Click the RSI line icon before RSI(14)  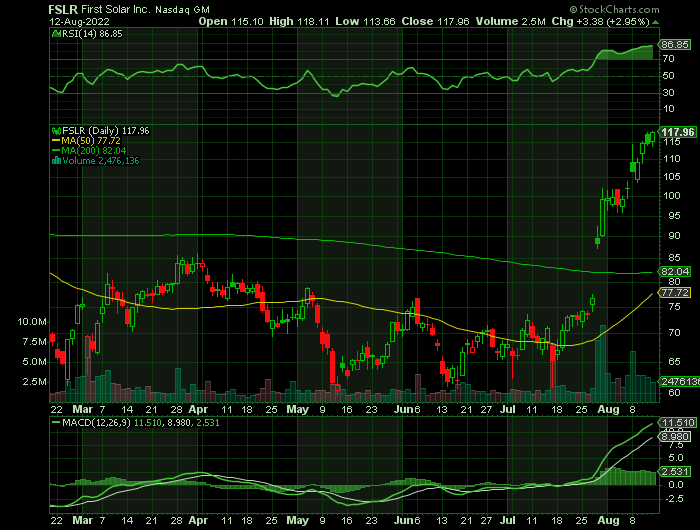(x=56, y=33)
